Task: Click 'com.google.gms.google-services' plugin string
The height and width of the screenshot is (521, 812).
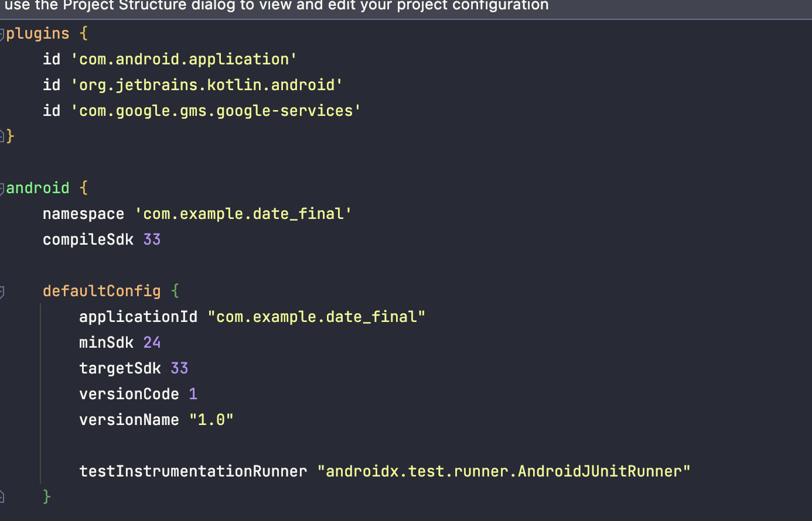Action: [x=216, y=111]
